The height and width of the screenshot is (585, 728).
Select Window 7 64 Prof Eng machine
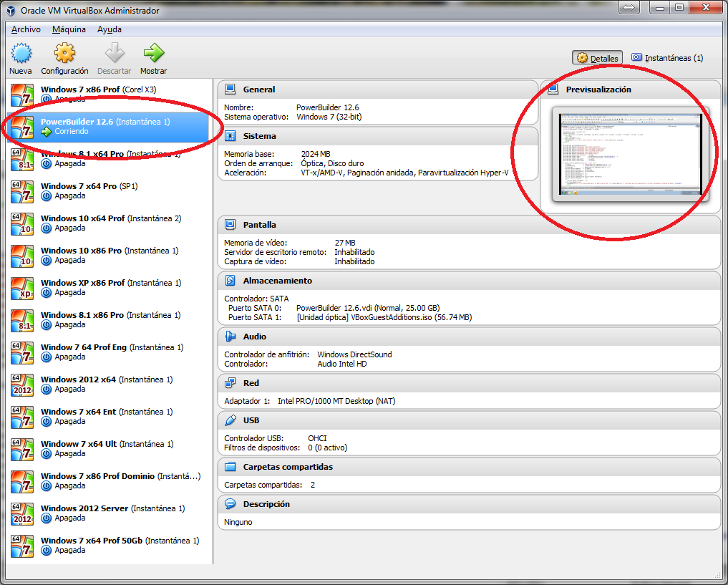coord(109,352)
